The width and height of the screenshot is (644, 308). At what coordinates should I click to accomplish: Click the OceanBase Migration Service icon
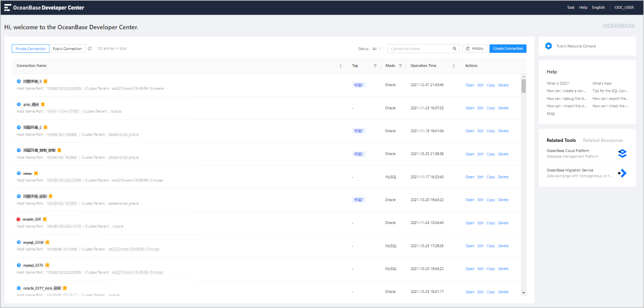pos(622,173)
